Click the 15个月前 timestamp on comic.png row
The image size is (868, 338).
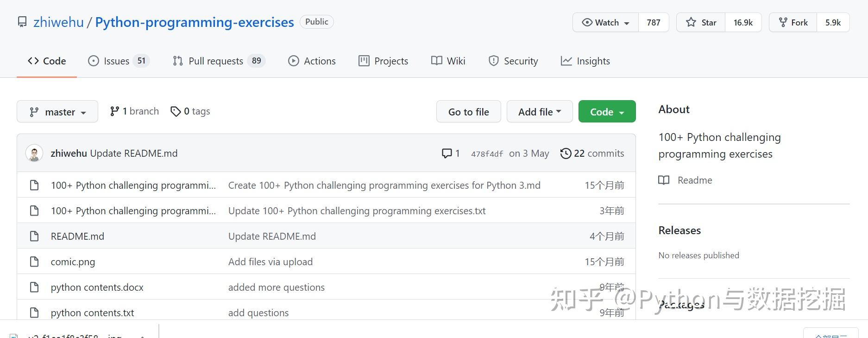click(604, 262)
